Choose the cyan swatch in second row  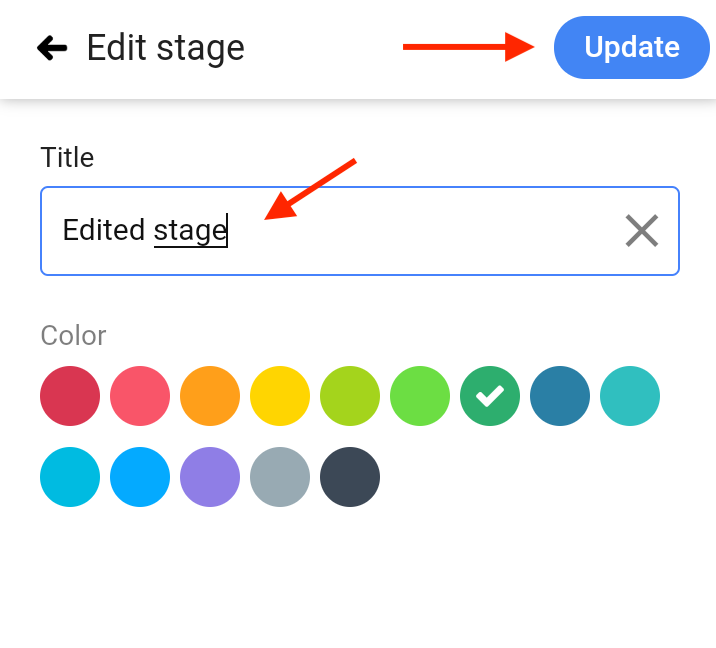pos(70,477)
